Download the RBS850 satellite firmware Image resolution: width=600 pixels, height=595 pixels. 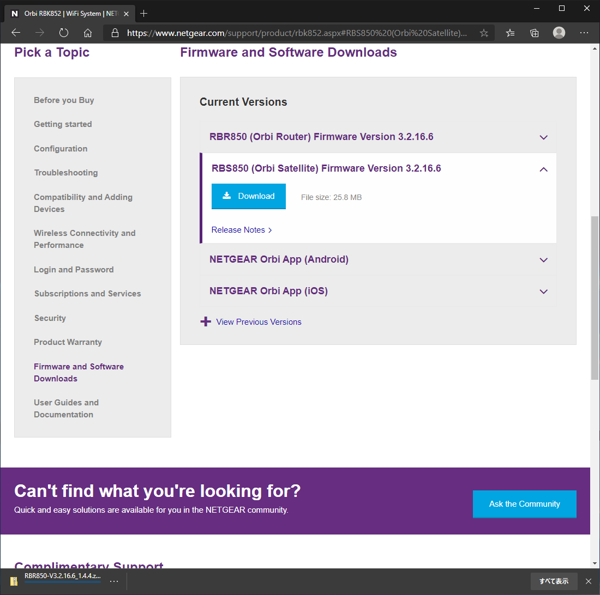pyautogui.click(x=248, y=196)
